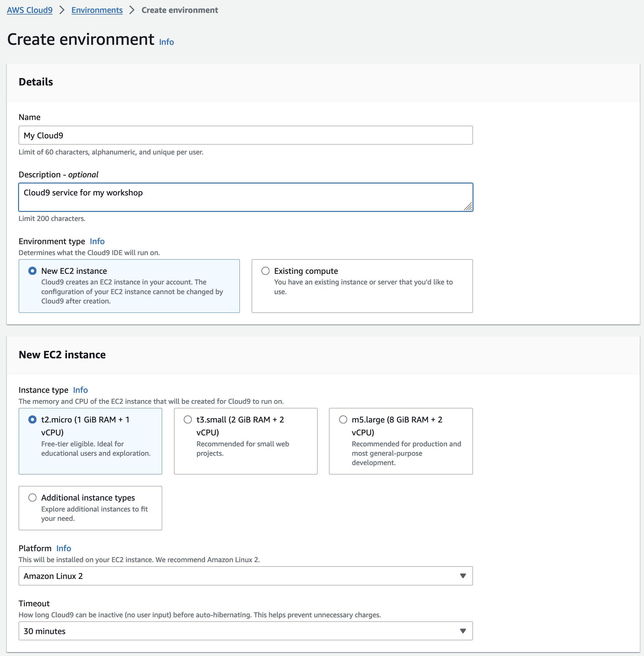Open Info link beside Environment type
The height and width of the screenshot is (656, 644).
[97, 241]
